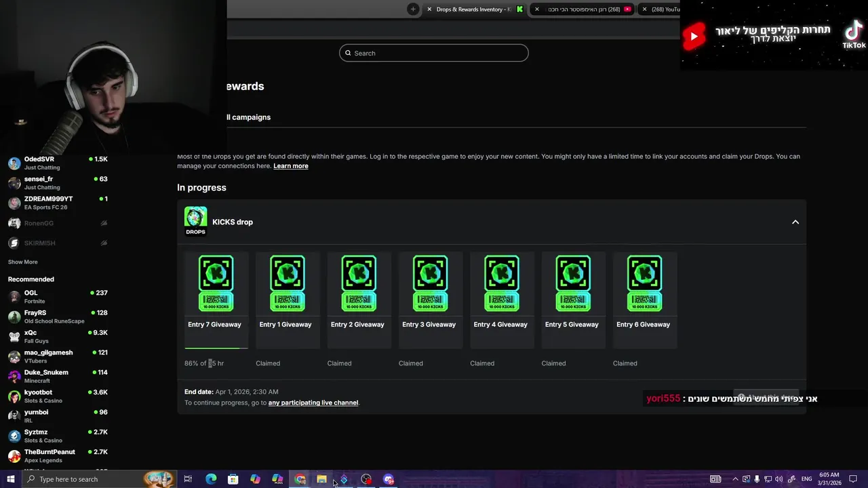
Task: Open the Learn more link
Action: point(291,166)
